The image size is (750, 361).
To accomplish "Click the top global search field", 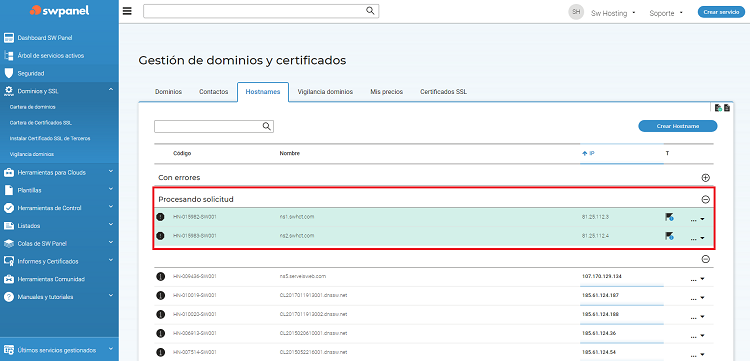I will (261, 11).
